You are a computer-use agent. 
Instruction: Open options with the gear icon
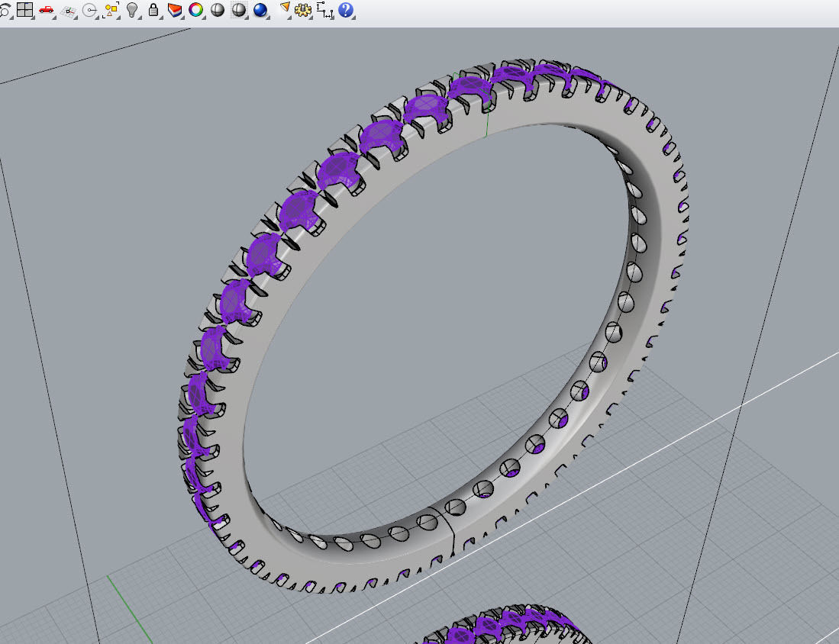click(x=303, y=10)
